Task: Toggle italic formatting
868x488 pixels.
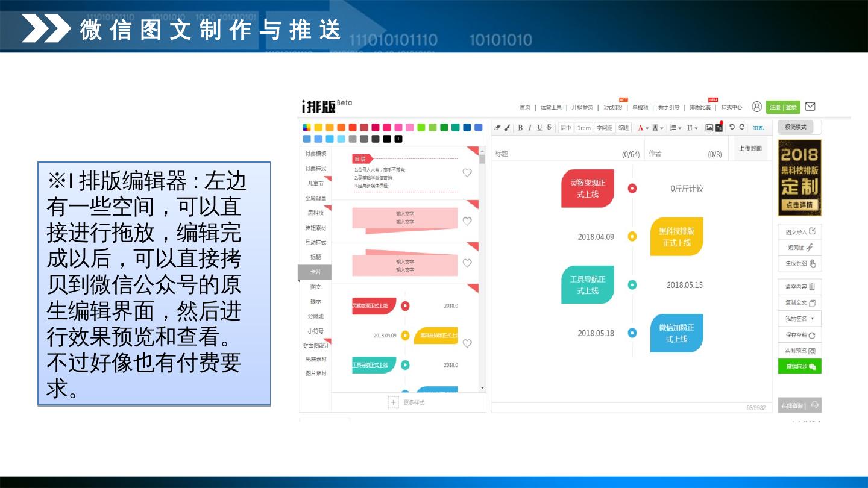Action: 530,128
